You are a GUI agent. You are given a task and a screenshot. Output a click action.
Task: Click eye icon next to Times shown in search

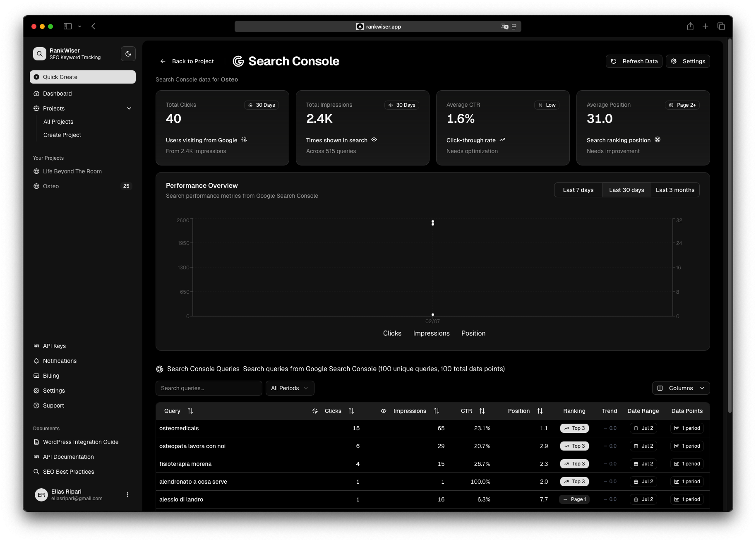(374, 140)
